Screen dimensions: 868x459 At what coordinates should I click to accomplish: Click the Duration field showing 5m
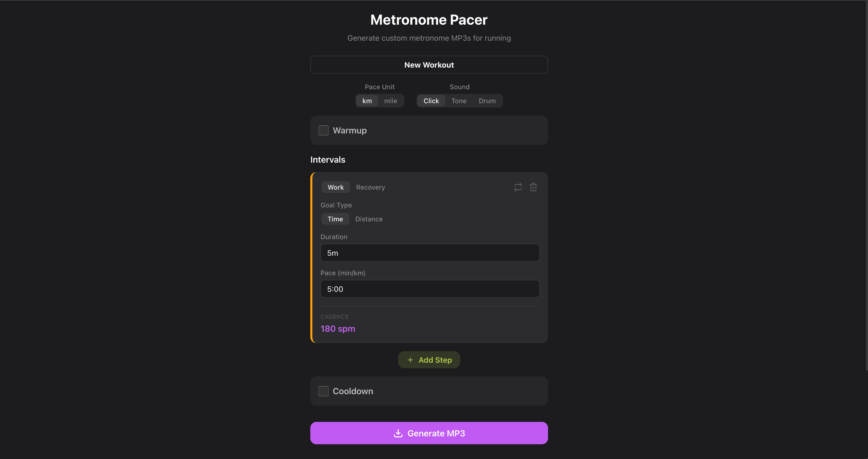tap(430, 253)
